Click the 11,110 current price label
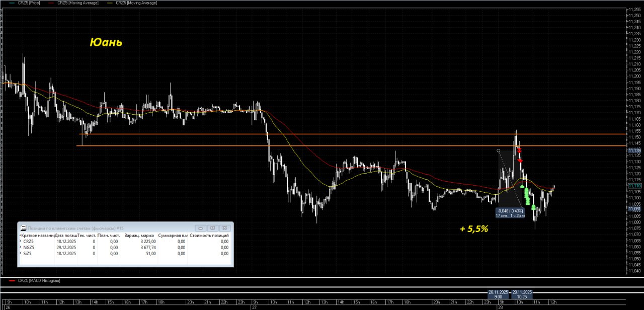 pos(634,186)
